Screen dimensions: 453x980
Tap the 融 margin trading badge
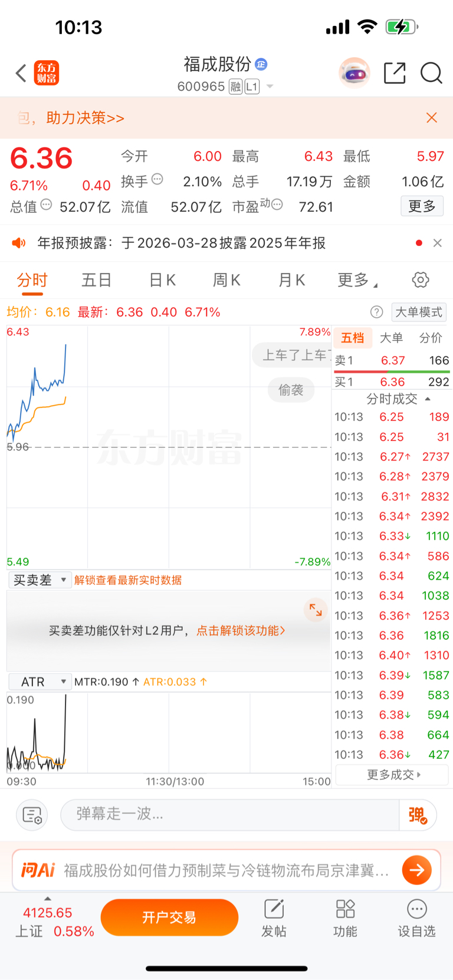point(236,87)
